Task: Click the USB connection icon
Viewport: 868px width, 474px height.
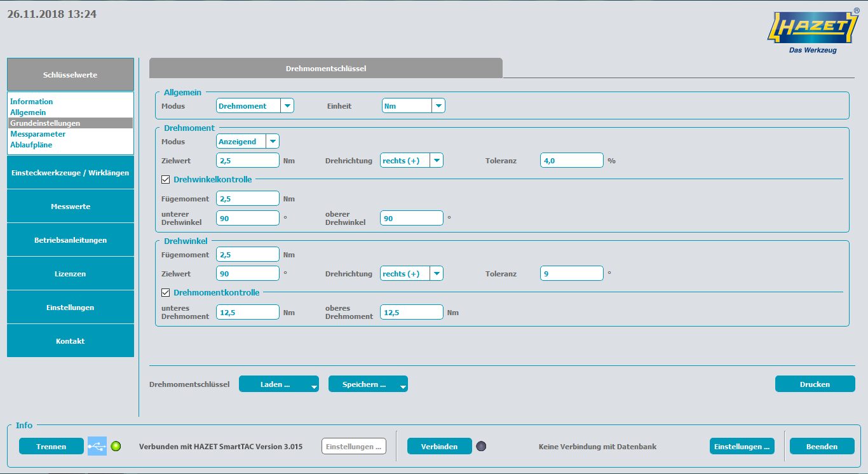Action: point(97,446)
